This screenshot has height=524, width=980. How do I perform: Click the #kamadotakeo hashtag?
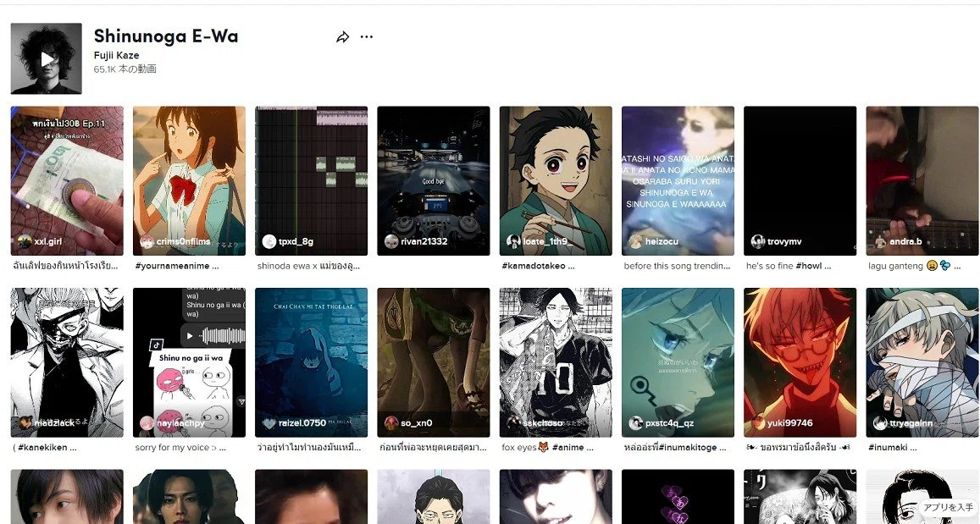(x=534, y=266)
